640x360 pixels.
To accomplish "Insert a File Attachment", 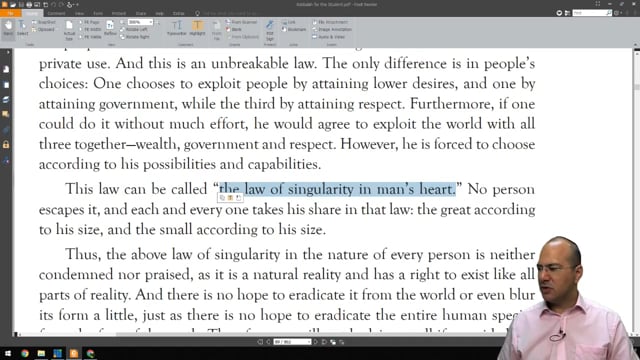I will click(x=331, y=22).
